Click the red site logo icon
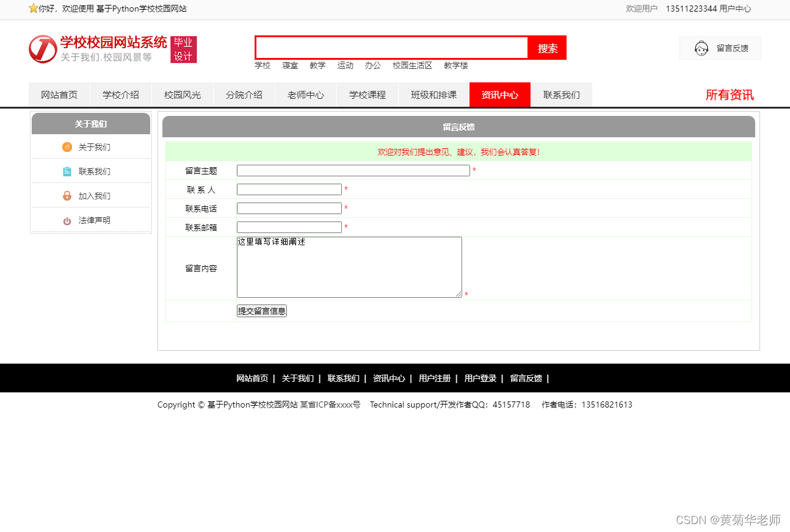790x532 pixels. coord(43,49)
